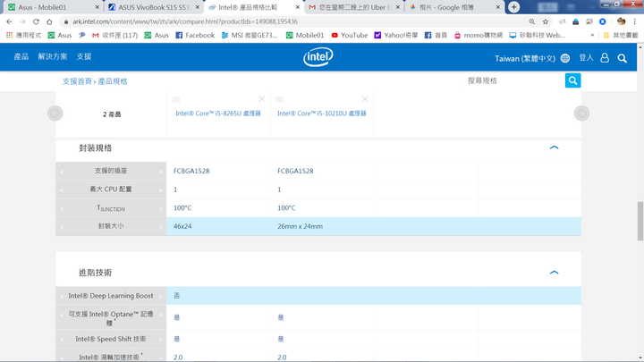Go to 支援首頁 breadcrumb
Screen dimensions: 644x362
77,81
